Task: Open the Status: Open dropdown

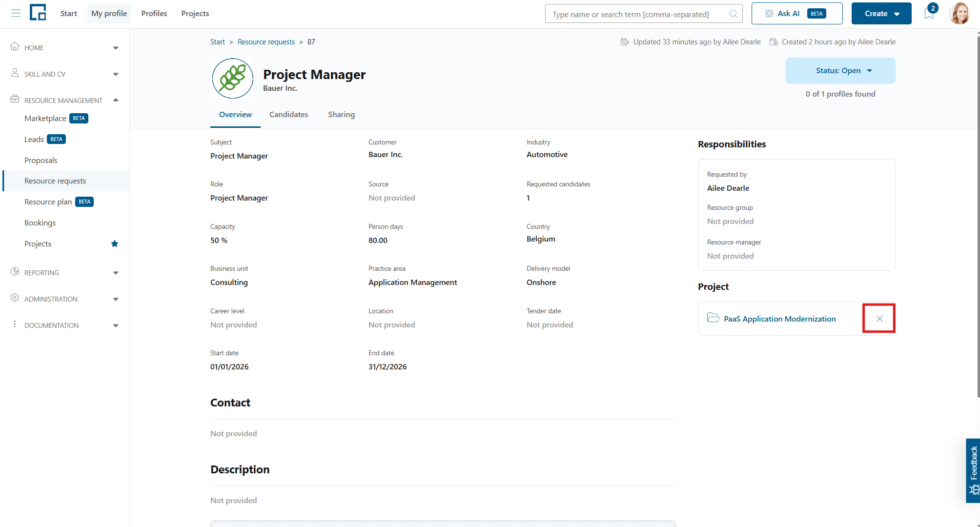Action: (x=840, y=71)
